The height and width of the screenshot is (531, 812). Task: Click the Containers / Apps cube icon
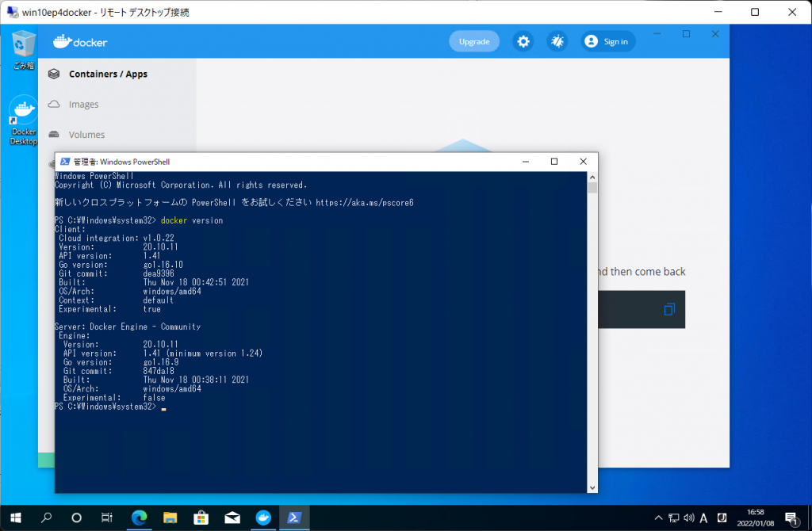coord(54,74)
